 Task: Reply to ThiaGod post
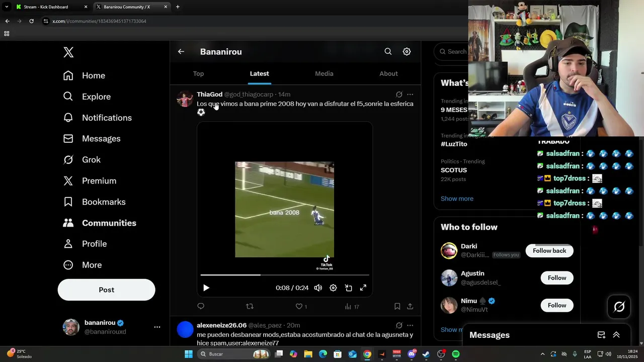pyautogui.click(x=201, y=306)
